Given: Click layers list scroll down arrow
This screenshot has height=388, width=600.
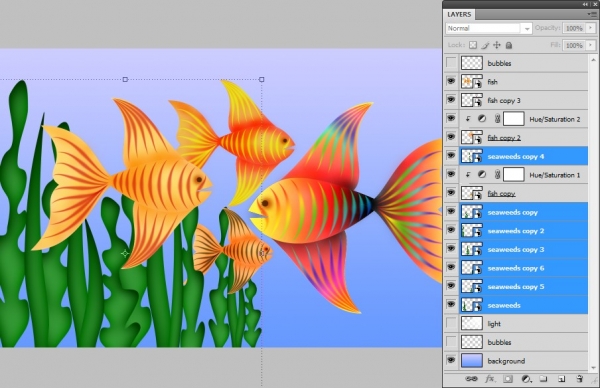Looking at the screenshot, I should [593, 368].
